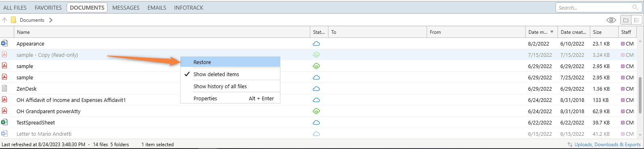The width and height of the screenshot is (644, 149).
Task: Click the search magnifier icon
Action: click(x=635, y=7)
